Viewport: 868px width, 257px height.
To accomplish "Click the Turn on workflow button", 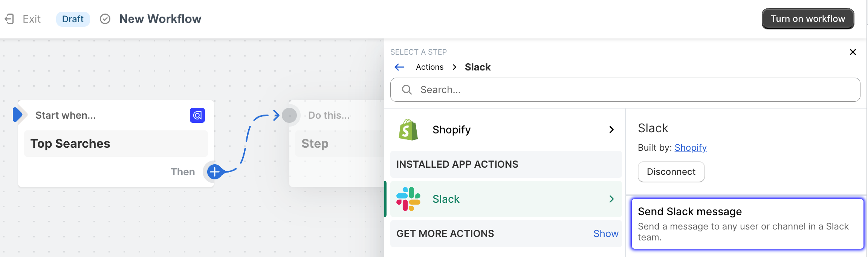I will pyautogui.click(x=808, y=18).
